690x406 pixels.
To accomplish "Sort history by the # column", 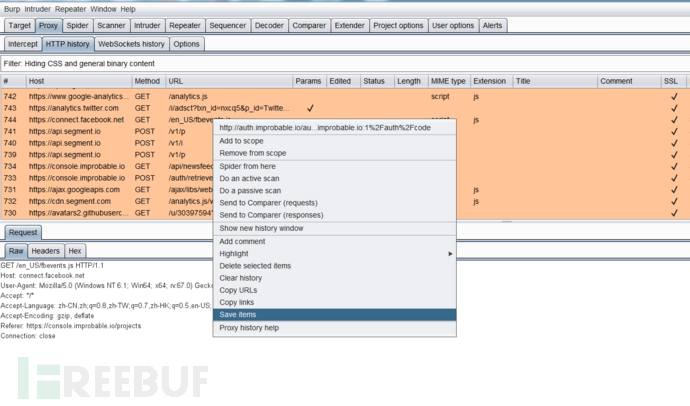I will (13, 81).
